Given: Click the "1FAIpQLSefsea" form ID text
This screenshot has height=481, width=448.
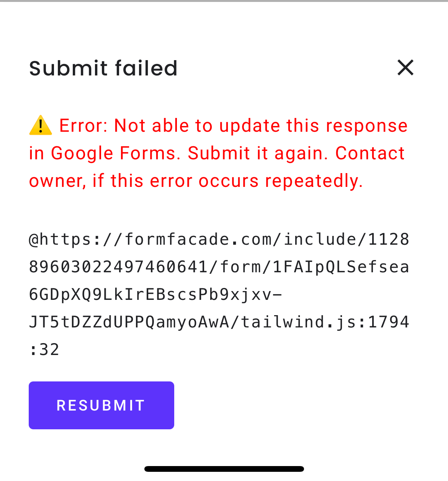Looking at the screenshot, I should (341, 267).
